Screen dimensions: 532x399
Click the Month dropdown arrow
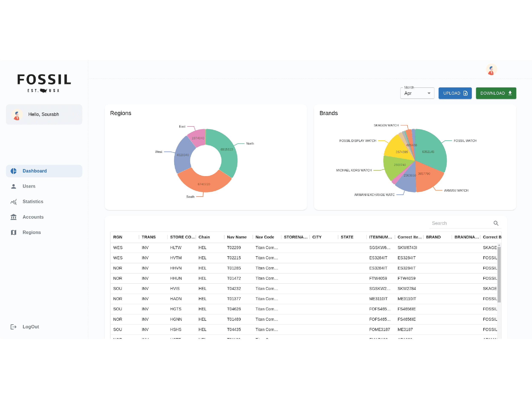tap(429, 93)
